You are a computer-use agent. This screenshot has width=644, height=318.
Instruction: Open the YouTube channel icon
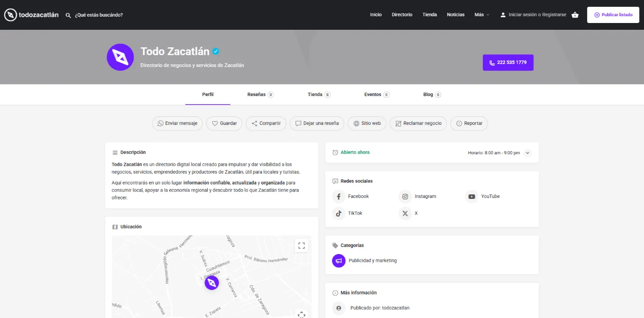pyautogui.click(x=471, y=197)
